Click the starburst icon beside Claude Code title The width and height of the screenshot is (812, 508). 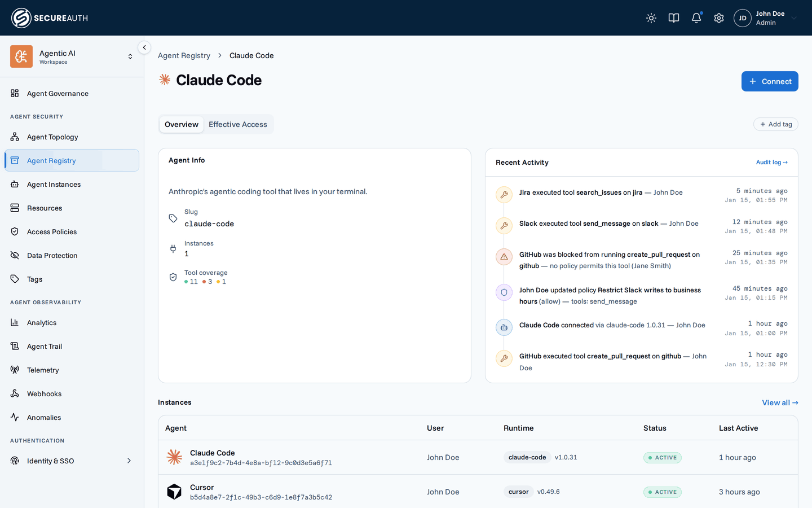[165, 80]
